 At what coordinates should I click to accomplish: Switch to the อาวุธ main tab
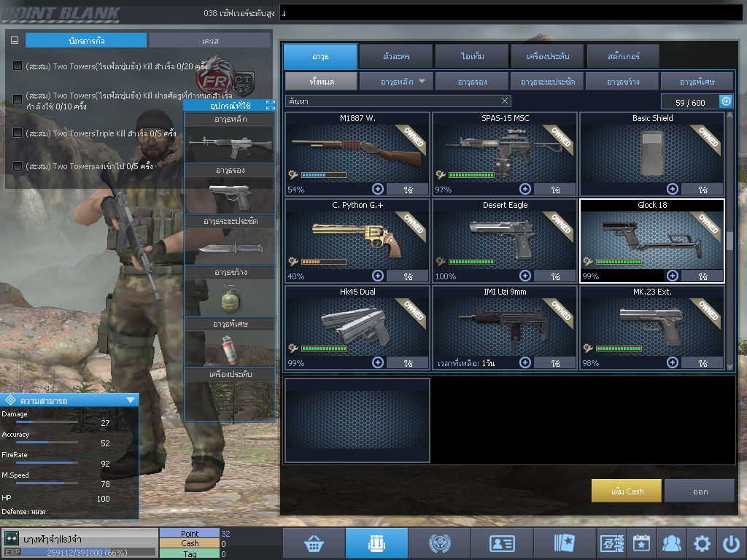pyautogui.click(x=320, y=56)
